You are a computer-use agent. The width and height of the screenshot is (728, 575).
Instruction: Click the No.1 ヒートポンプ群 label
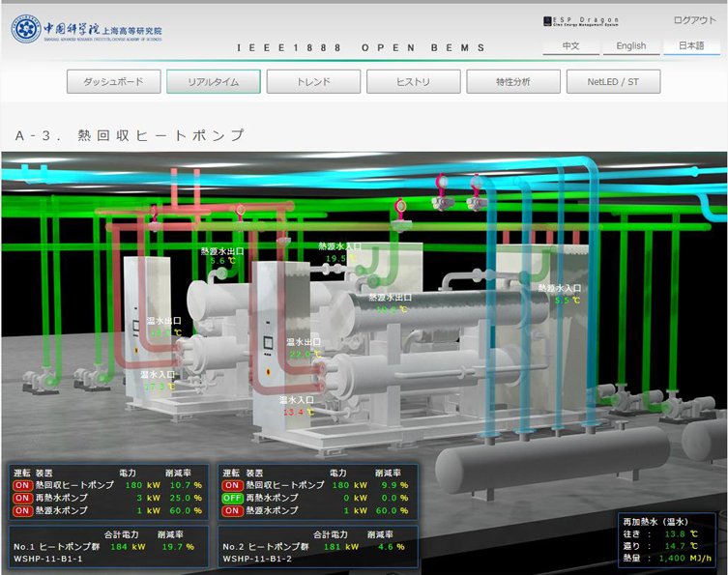click(57, 547)
